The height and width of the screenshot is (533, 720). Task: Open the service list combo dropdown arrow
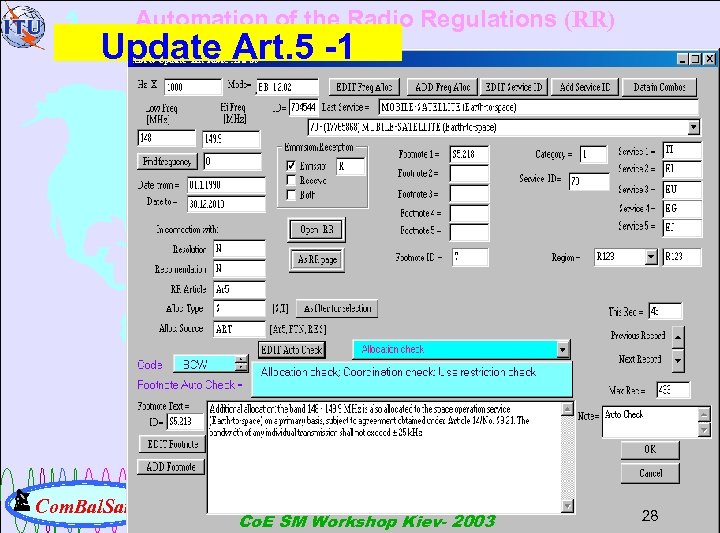[x=693, y=127]
